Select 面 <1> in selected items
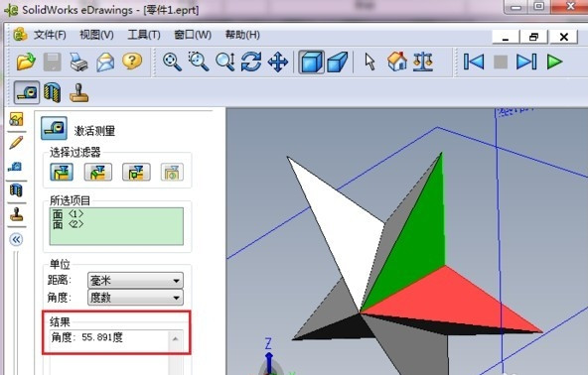This screenshot has height=375, width=588. coord(68,214)
